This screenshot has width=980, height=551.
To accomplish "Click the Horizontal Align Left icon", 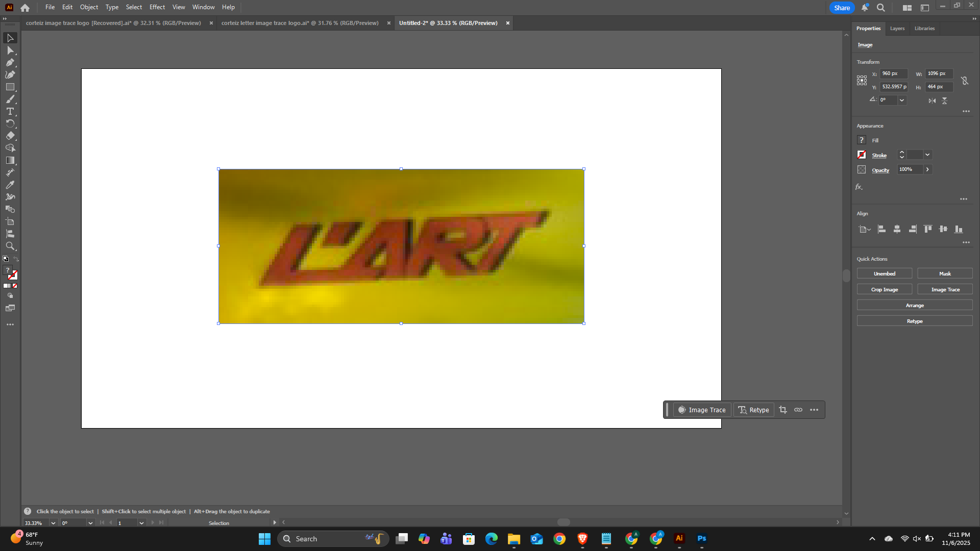I will (x=881, y=229).
